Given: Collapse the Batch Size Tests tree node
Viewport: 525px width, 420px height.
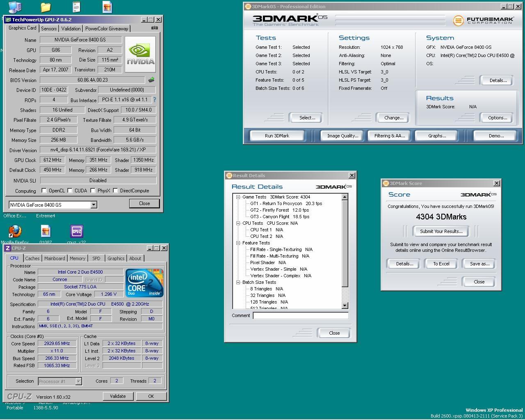Looking at the screenshot, I should (x=238, y=282).
